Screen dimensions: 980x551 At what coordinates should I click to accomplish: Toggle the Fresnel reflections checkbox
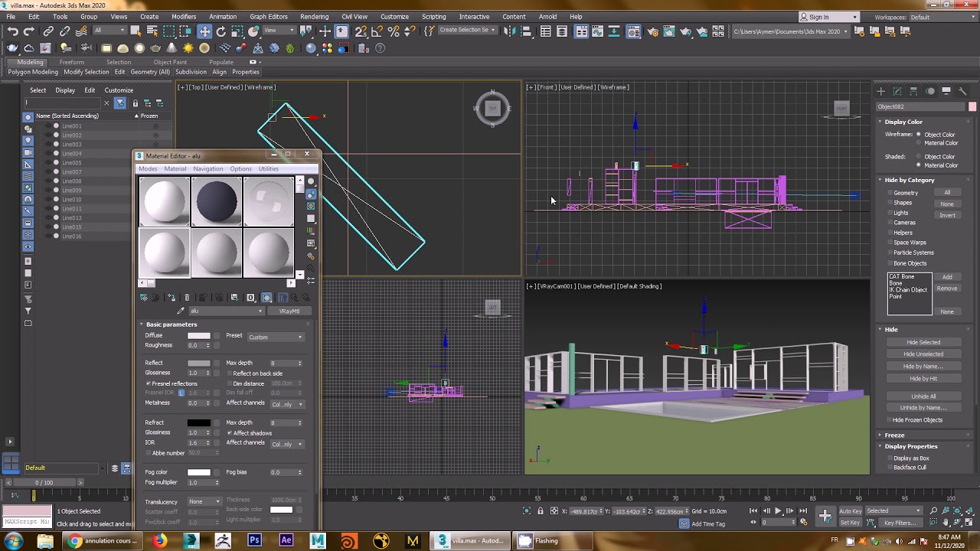tap(148, 383)
